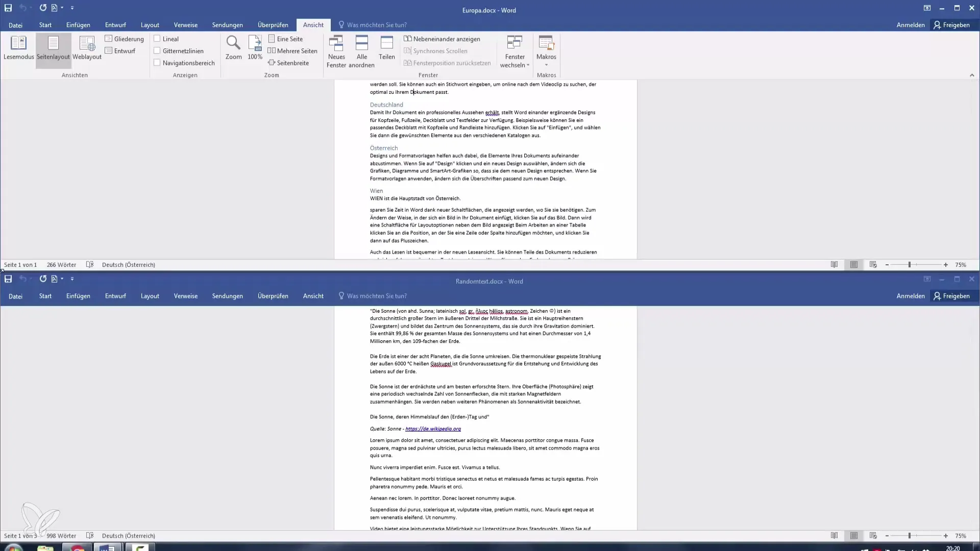The height and width of the screenshot is (551, 980).
Task: Open the Gliederung outline view
Action: (124, 39)
